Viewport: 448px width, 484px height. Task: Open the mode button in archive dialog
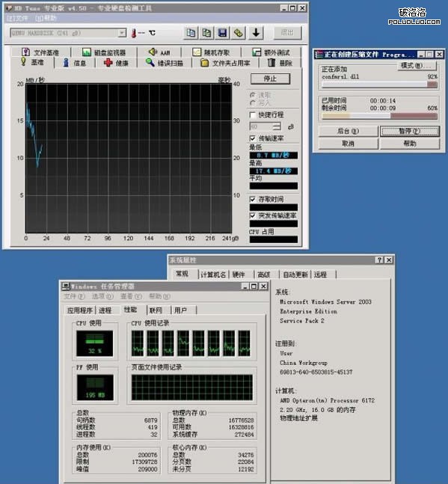(417, 65)
